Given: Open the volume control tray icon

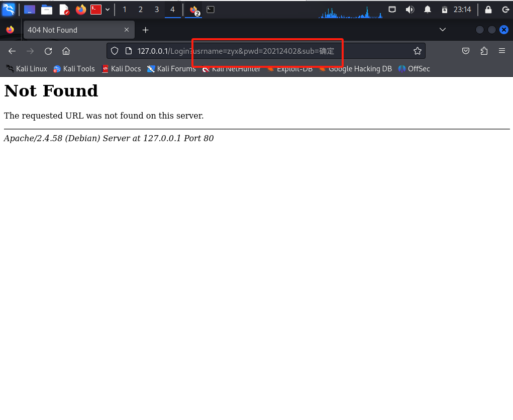Looking at the screenshot, I should [x=409, y=10].
